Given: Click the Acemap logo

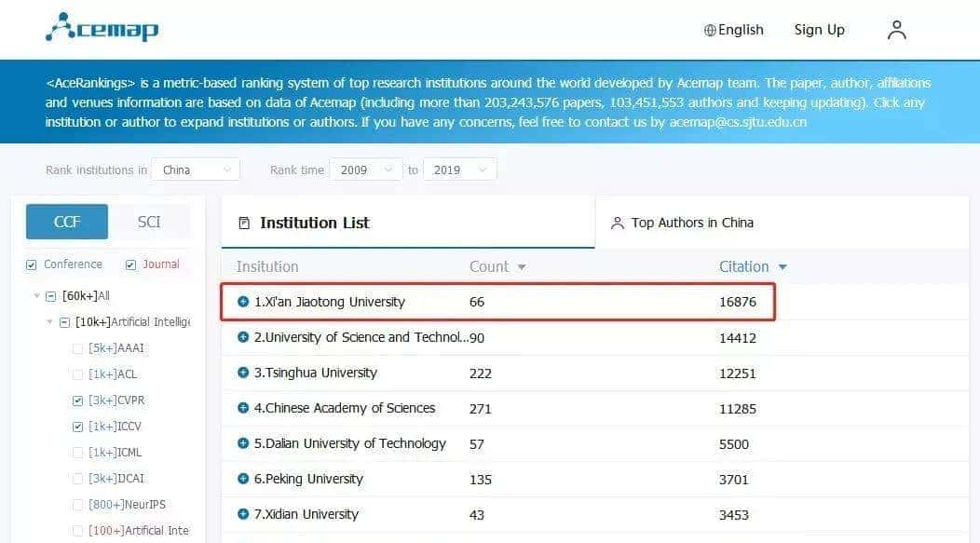Looking at the screenshot, I should (x=102, y=28).
